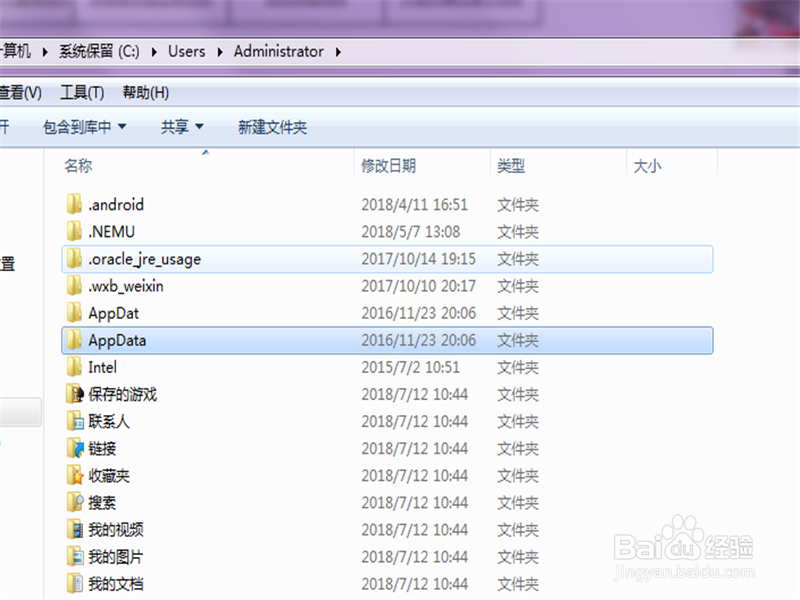Image resolution: width=800 pixels, height=600 pixels.
Task: Click the 我的图片 pictures folder icon
Action: (x=74, y=556)
